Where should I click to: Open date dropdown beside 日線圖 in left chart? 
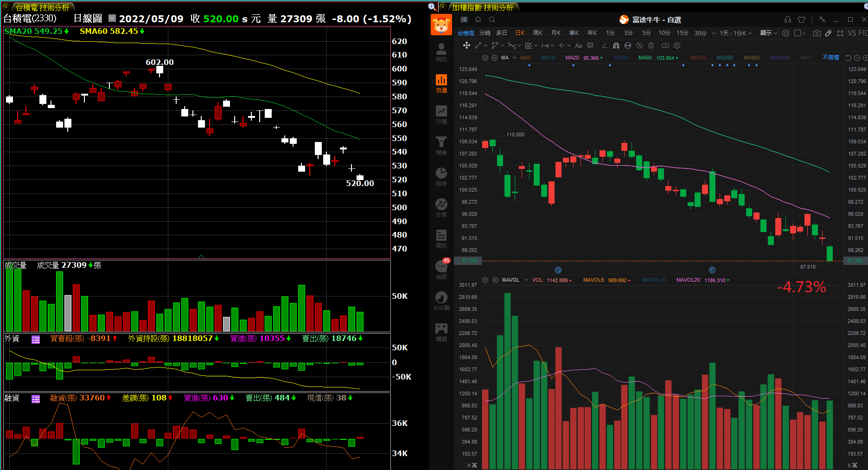click(x=112, y=18)
